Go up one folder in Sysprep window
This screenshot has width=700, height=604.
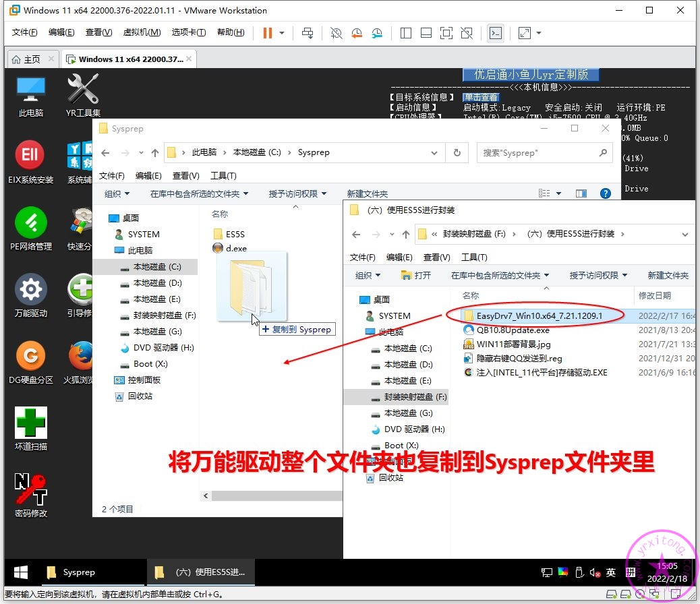tap(155, 152)
